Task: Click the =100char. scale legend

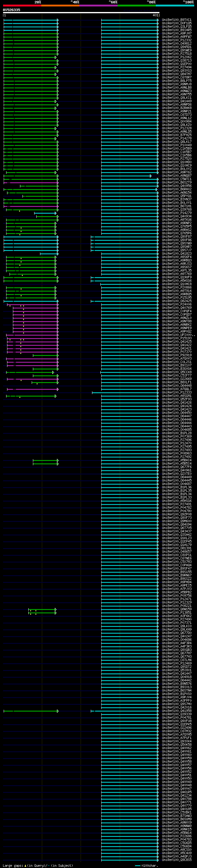Action: (146, 865)
